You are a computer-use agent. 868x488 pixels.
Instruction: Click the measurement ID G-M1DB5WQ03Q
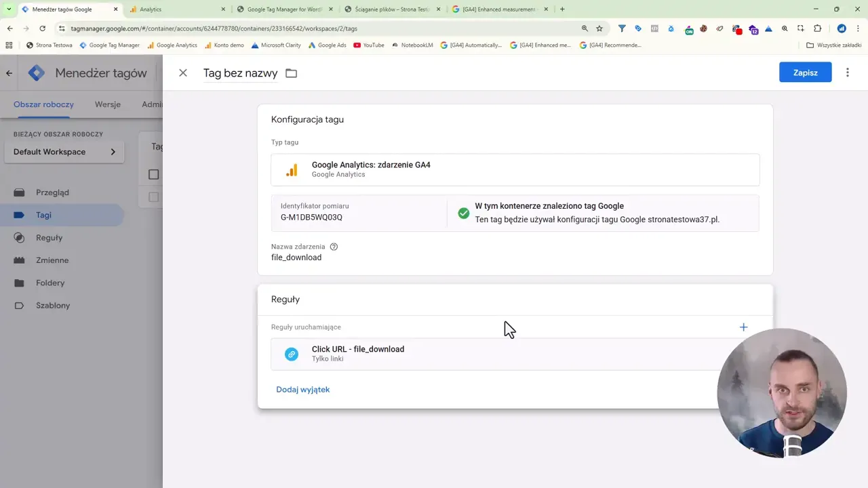(x=311, y=218)
